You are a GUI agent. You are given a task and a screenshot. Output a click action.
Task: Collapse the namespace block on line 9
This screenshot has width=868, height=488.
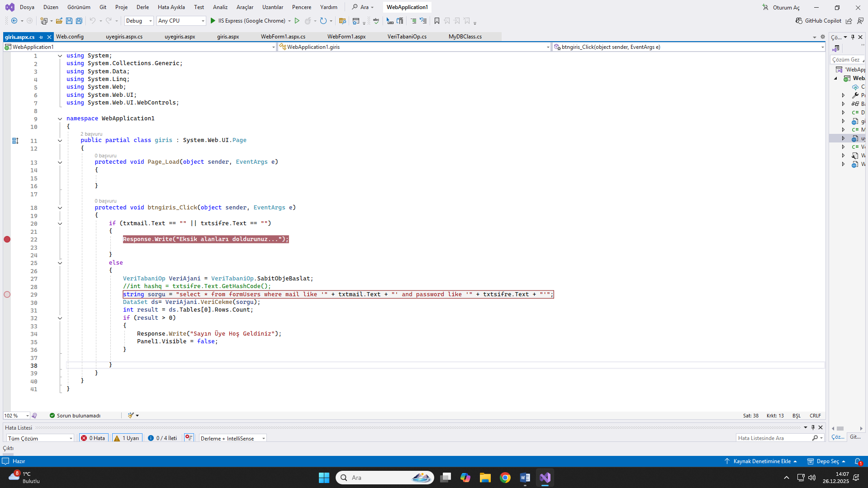tap(60, 119)
